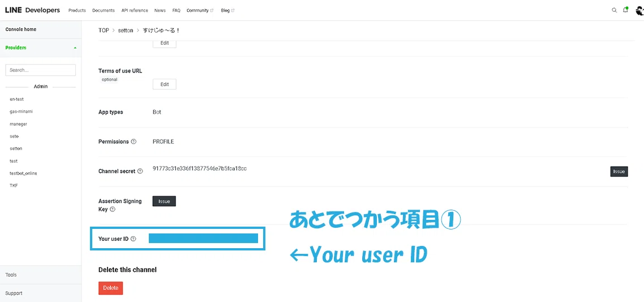The image size is (644, 302).
Task: Click the Admin group label
Action: point(41,86)
